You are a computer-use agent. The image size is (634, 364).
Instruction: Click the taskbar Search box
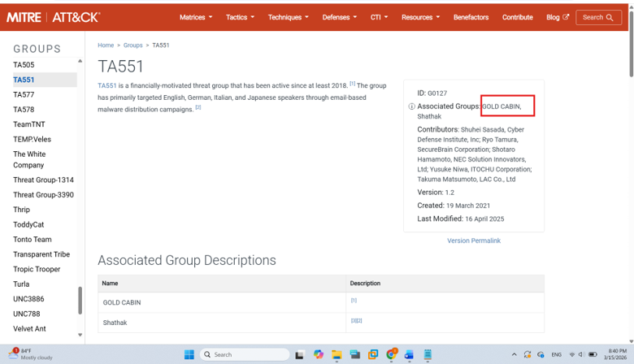click(x=245, y=355)
